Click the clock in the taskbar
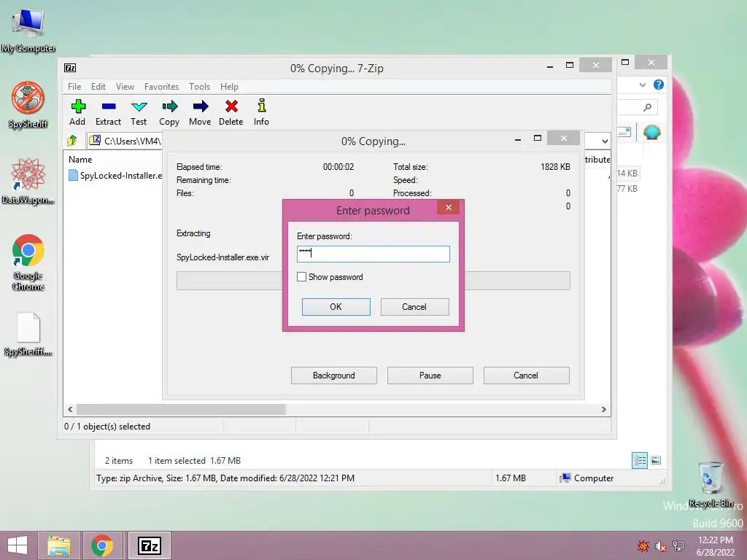This screenshot has width=747, height=560. pyautogui.click(x=715, y=546)
